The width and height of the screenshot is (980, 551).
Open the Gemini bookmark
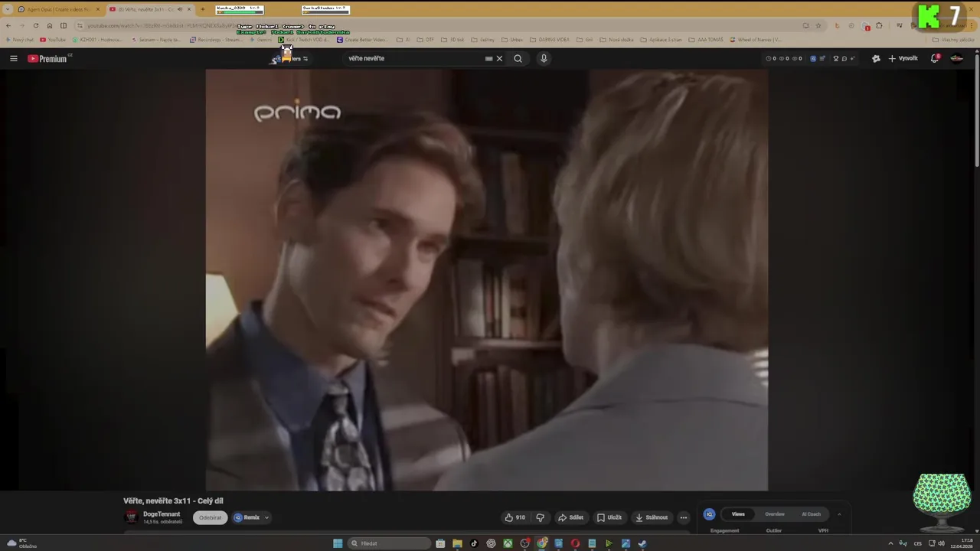click(260, 40)
